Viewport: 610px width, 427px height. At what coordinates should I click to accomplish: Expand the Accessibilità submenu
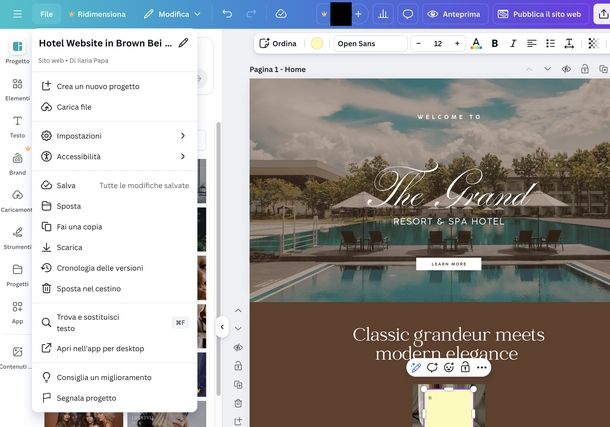coord(114,156)
